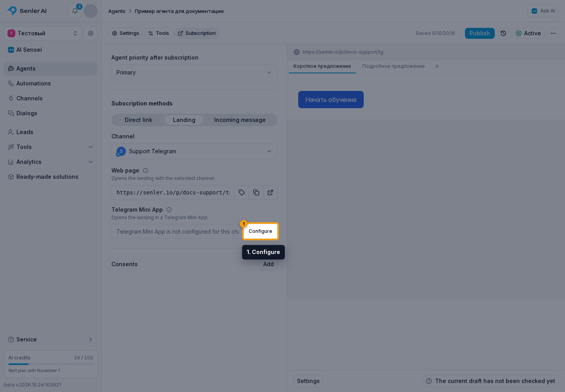
Task: Go to AI Sensei
Action: [x=51, y=50]
